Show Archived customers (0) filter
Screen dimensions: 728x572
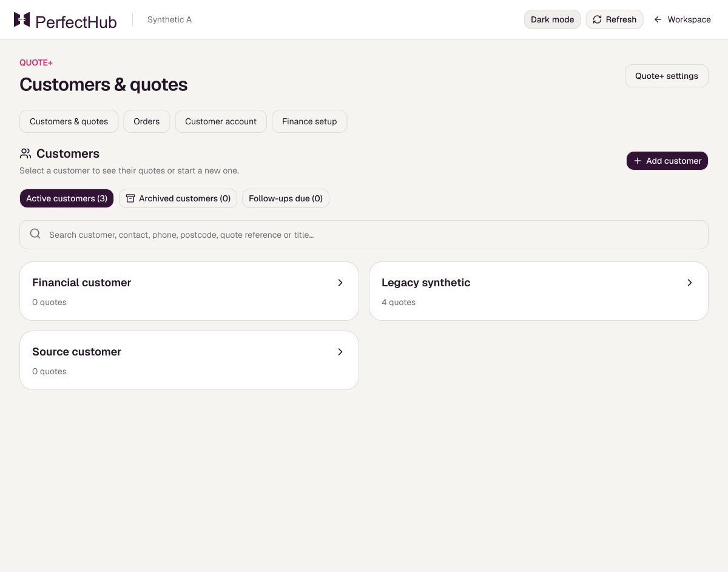(178, 198)
